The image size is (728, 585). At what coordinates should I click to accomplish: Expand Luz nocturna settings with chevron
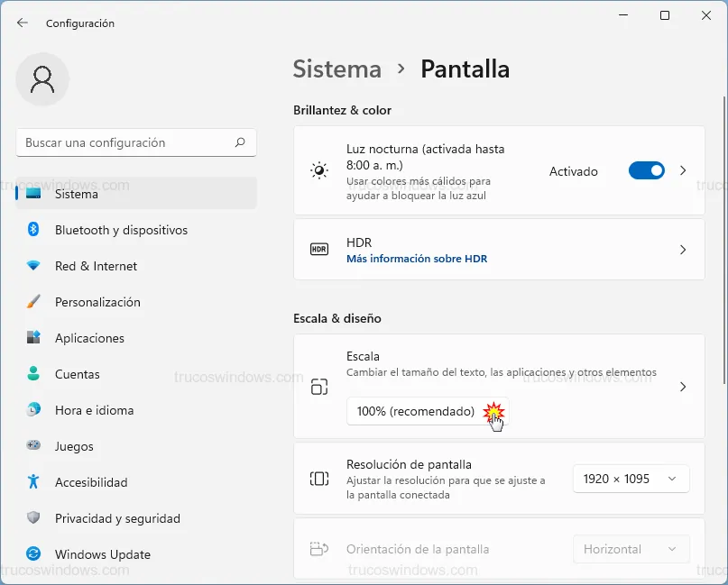tap(683, 170)
